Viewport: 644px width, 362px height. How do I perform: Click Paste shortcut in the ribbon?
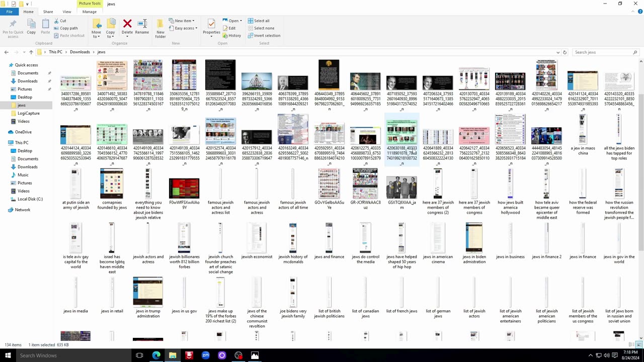tap(69, 36)
